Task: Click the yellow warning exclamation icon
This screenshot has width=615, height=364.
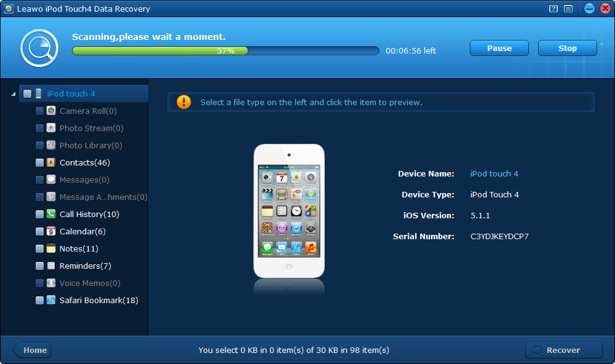Action: point(184,102)
